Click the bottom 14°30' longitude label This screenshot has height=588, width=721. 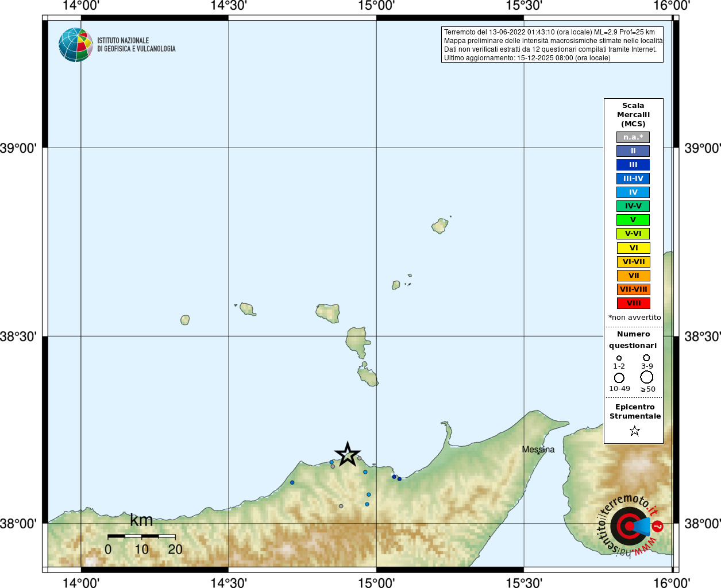pos(229,583)
